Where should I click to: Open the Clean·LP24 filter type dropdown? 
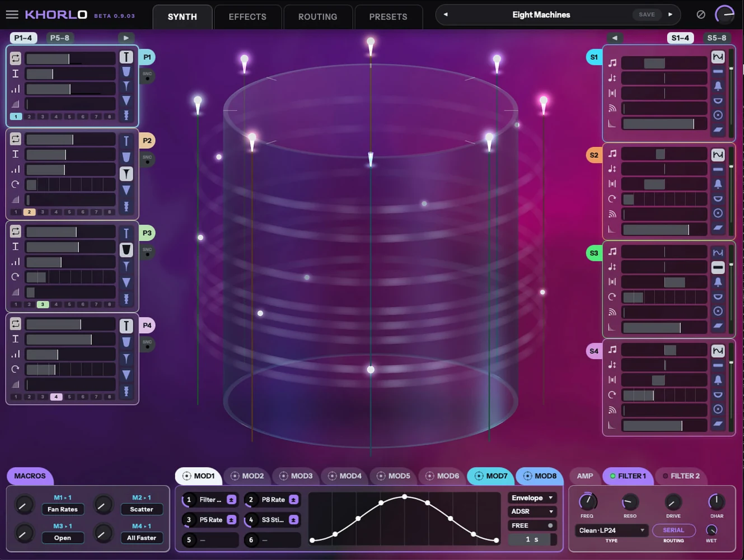pyautogui.click(x=611, y=530)
